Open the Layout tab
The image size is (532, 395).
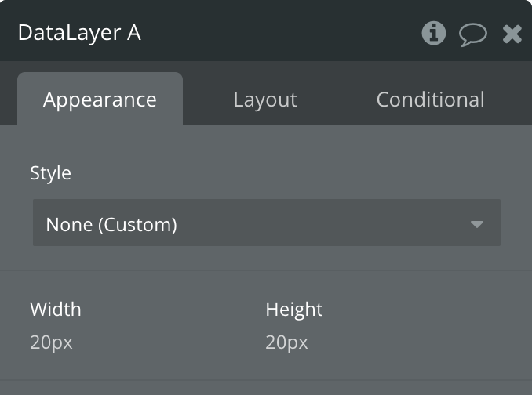(265, 100)
